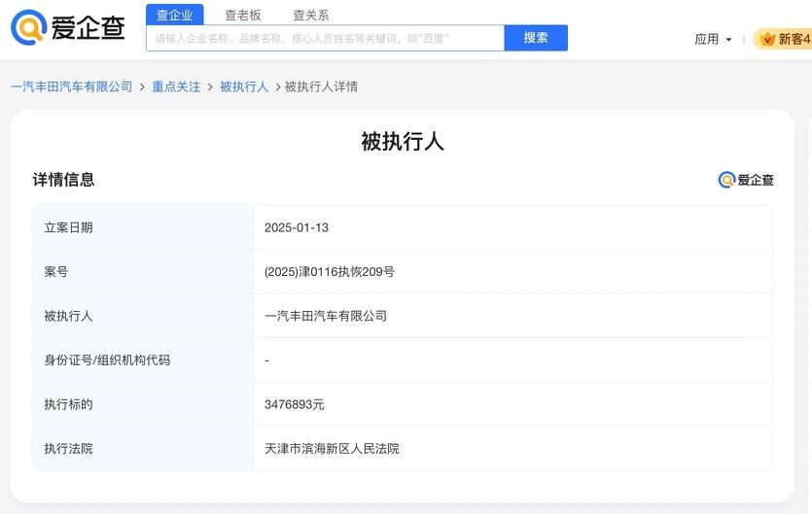Click the court name 天津市滨海新区人民法院

pos(332,449)
